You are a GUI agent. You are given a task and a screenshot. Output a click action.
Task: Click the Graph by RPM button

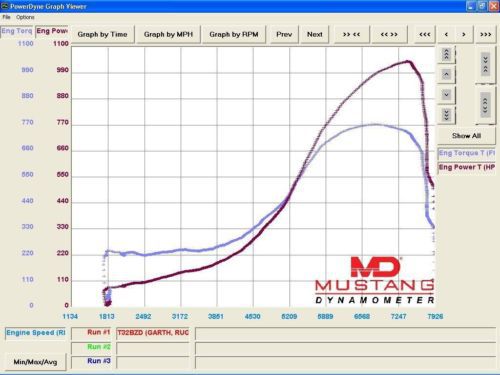234,34
